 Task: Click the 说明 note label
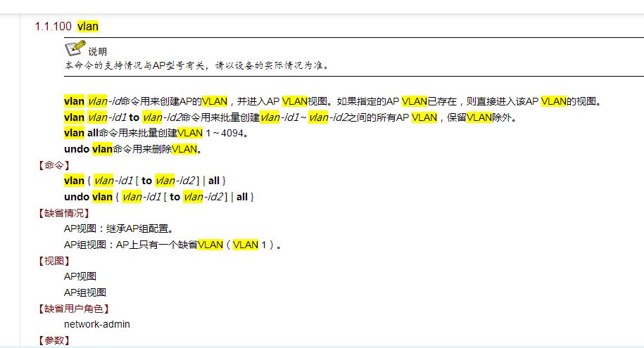(x=97, y=51)
